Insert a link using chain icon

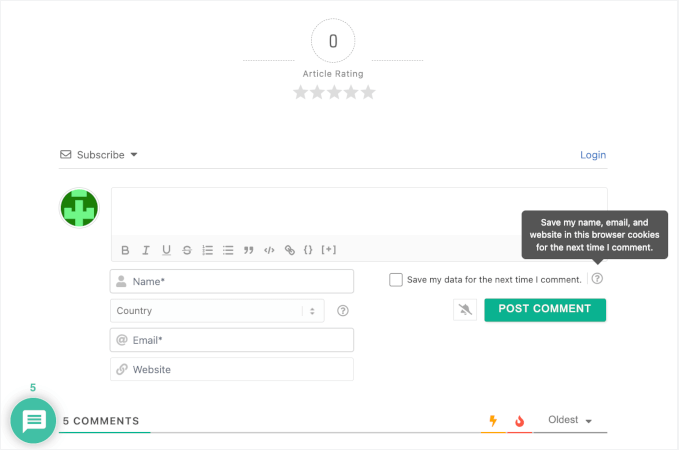click(x=290, y=250)
